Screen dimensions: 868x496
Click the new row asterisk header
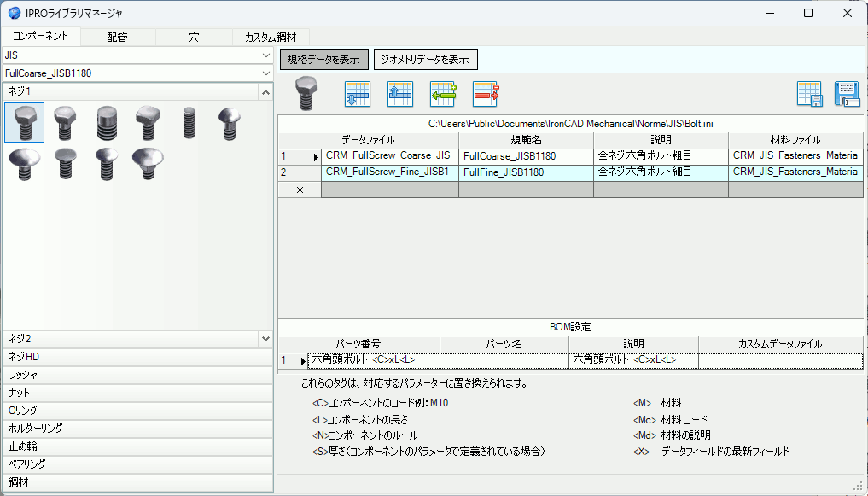click(x=300, y=190)
